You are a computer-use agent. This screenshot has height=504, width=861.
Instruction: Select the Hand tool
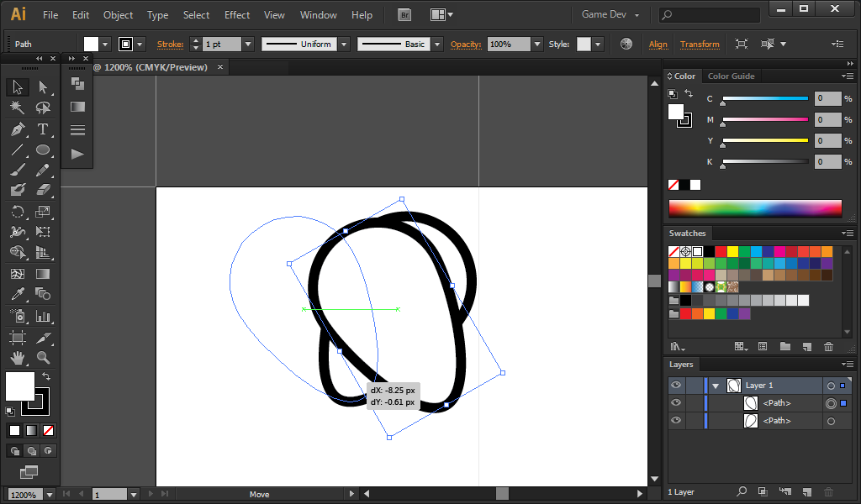(x=17, y=359)
